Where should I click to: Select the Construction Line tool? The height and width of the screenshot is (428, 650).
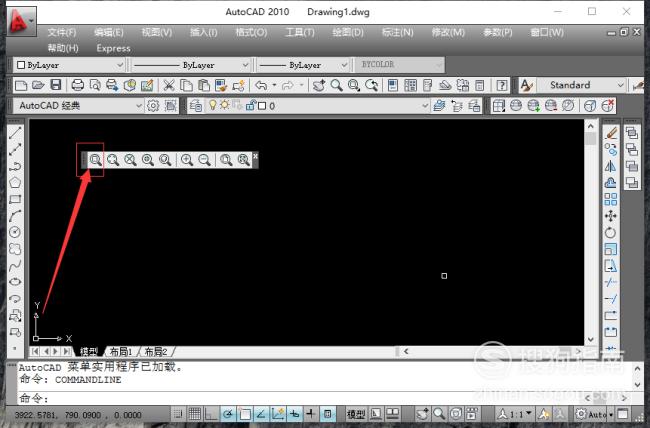tap(15, 149)
